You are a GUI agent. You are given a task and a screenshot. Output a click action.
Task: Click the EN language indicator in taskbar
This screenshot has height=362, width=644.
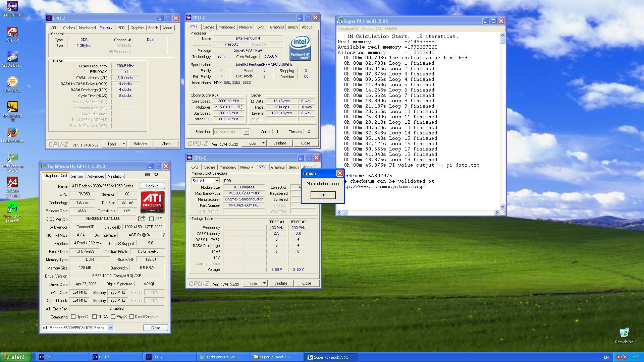point(606,357)
